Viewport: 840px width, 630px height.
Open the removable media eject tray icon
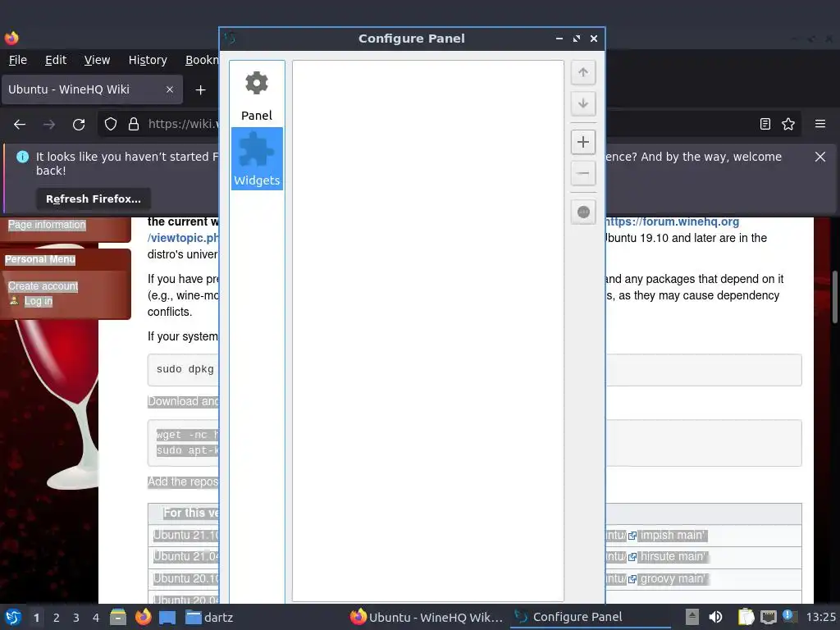(x=692, y=617)
